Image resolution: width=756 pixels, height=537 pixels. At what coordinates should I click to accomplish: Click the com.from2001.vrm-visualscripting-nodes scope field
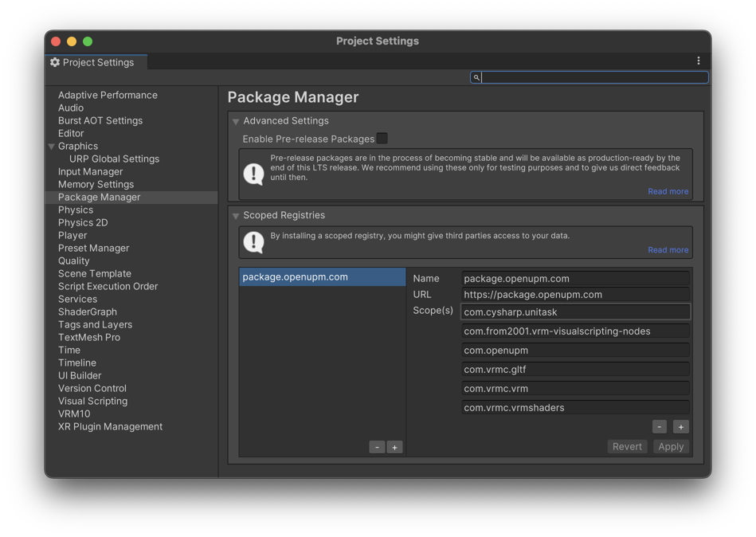(x=576, y=331)
